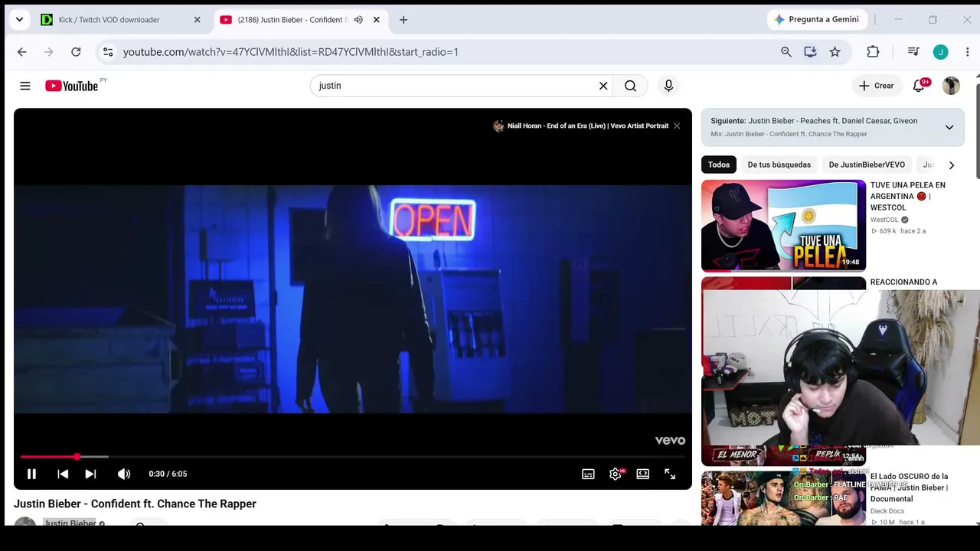This screenshot has width=980, height=551.
Task: Go back to the previous page
Action: point(21,52)
